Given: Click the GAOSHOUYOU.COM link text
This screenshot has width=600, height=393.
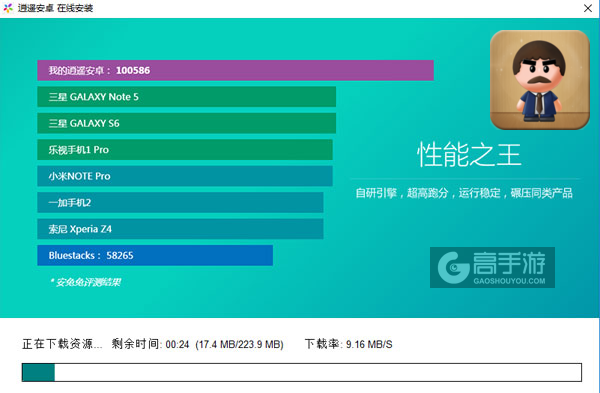Looking at the screenshot, I should tap(509, 281).
